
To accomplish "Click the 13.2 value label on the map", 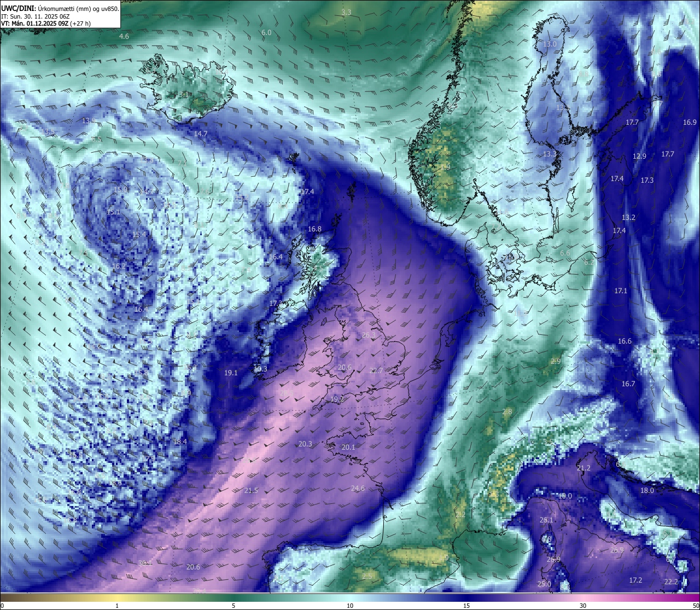I will [628, 218].
